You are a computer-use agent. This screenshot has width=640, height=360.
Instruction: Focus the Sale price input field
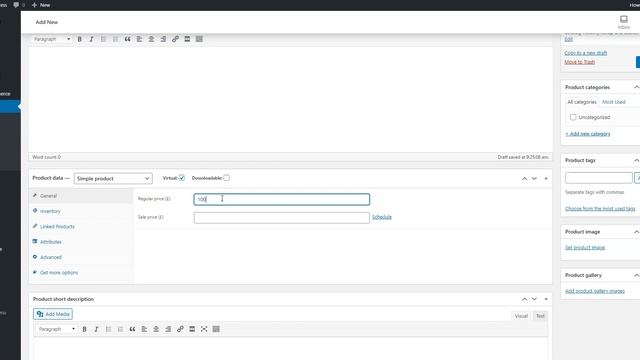click(x=282, y=218)
